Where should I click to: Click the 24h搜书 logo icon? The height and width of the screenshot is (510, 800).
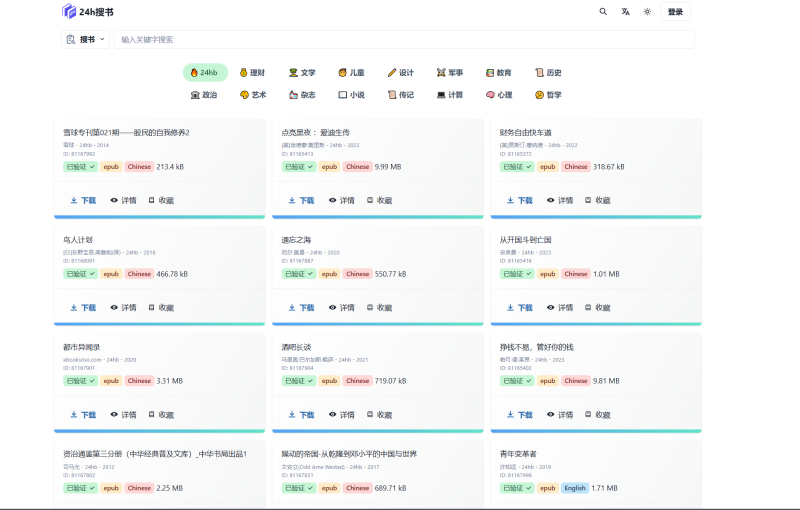click(x=68, y=12)
